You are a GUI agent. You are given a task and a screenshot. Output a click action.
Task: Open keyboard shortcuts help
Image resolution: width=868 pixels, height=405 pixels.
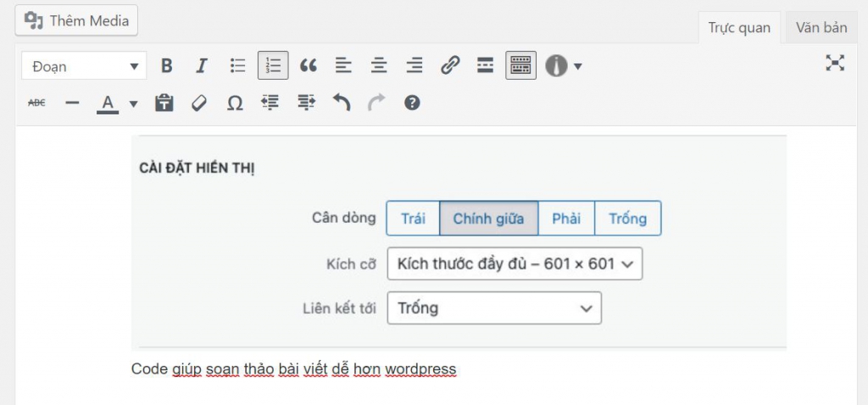click(412, 103)
